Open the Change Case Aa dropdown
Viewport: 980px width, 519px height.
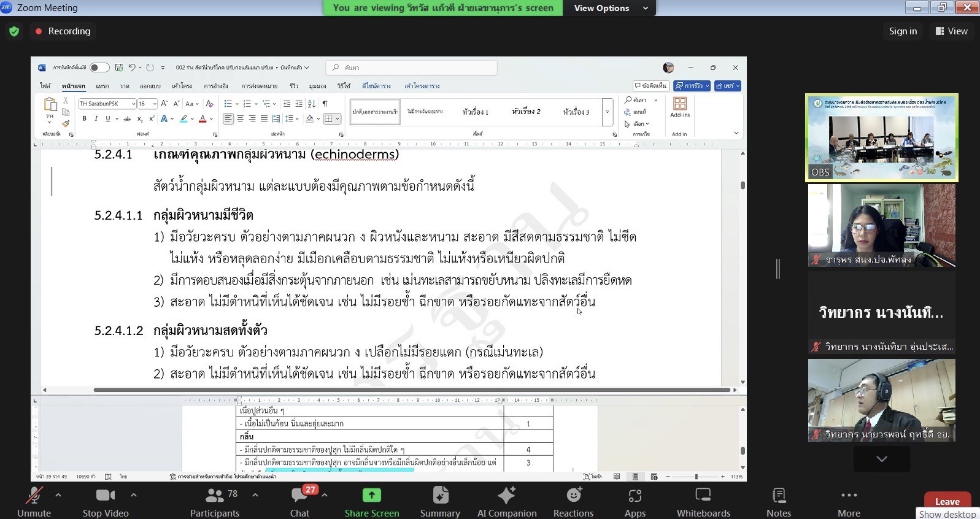point(191,104)
